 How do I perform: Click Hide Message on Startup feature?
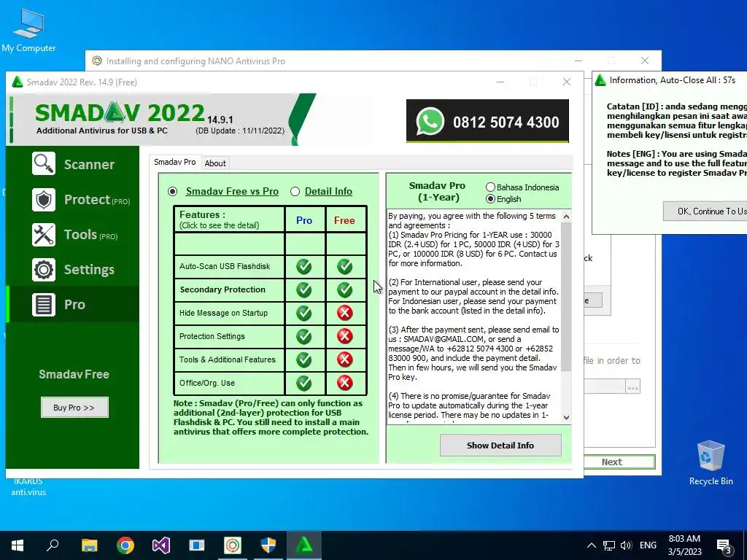[x=229, y=313]
